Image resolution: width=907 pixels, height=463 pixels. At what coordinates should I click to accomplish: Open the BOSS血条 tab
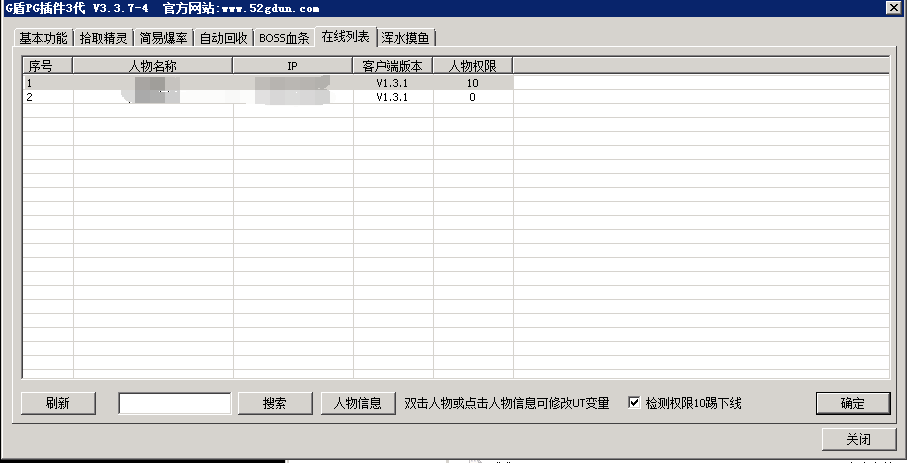click(284, 38)
